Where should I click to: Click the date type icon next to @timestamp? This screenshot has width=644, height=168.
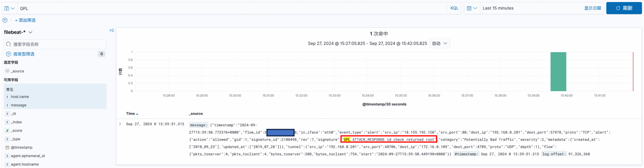click(7, 148)
